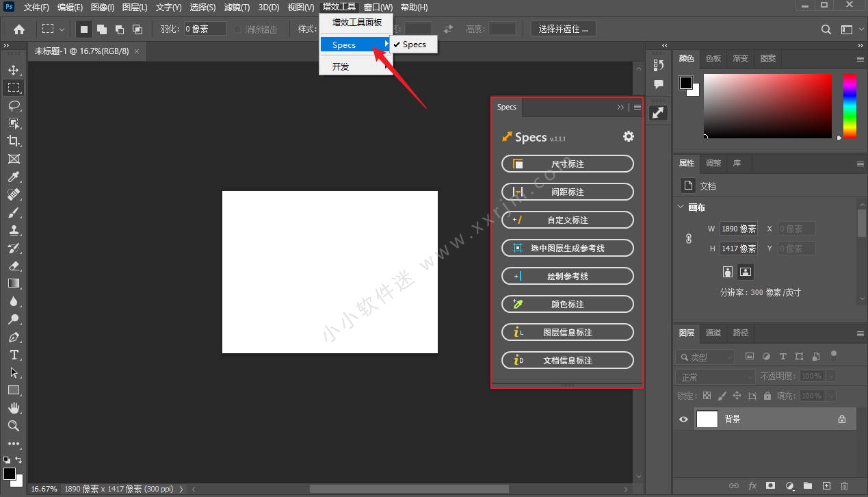Open the 类型 layer filter dropdown
Screen dimensions: 868x497
pos(705,357)
